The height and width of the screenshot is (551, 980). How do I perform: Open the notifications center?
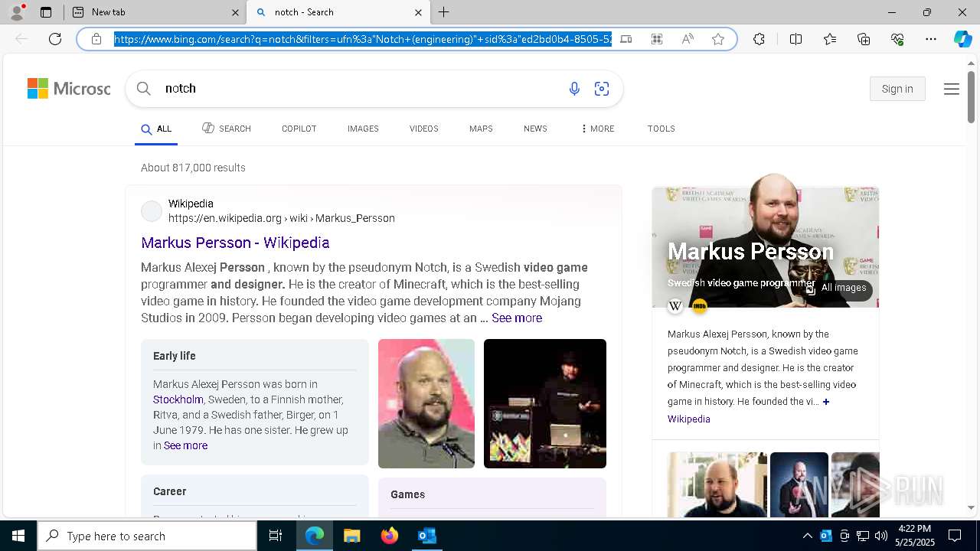955,536
